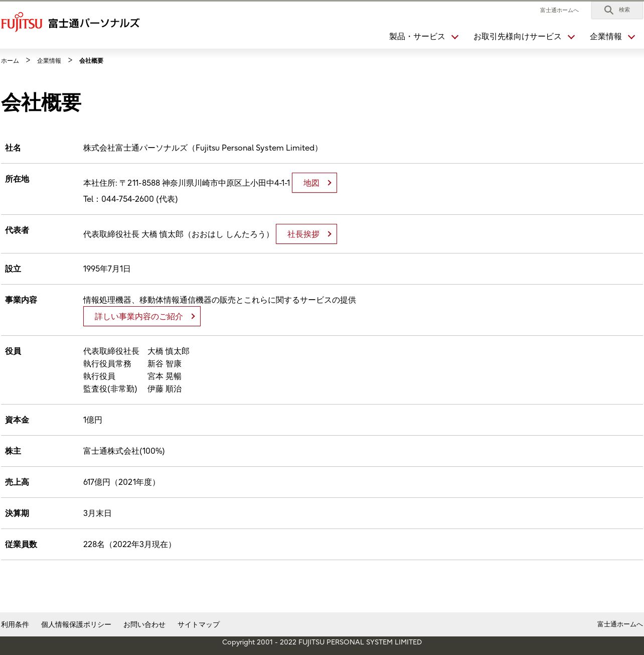Open 富士通ホームへ link in footer

[620, 624]
